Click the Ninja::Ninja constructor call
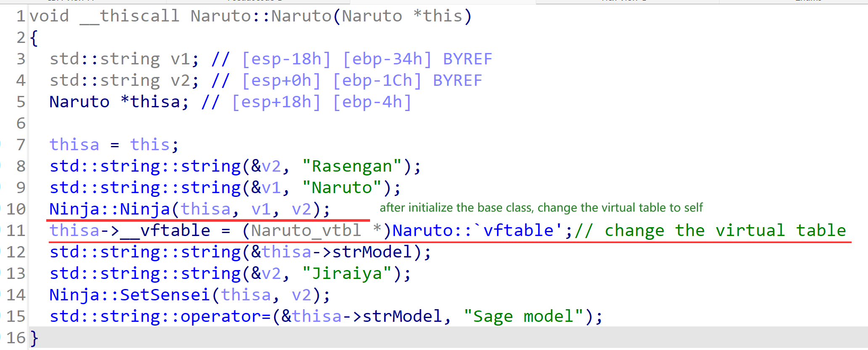Image resolution: width=868 pixels, height=350 pixels. pyautogui.click(x=110, y=209)
